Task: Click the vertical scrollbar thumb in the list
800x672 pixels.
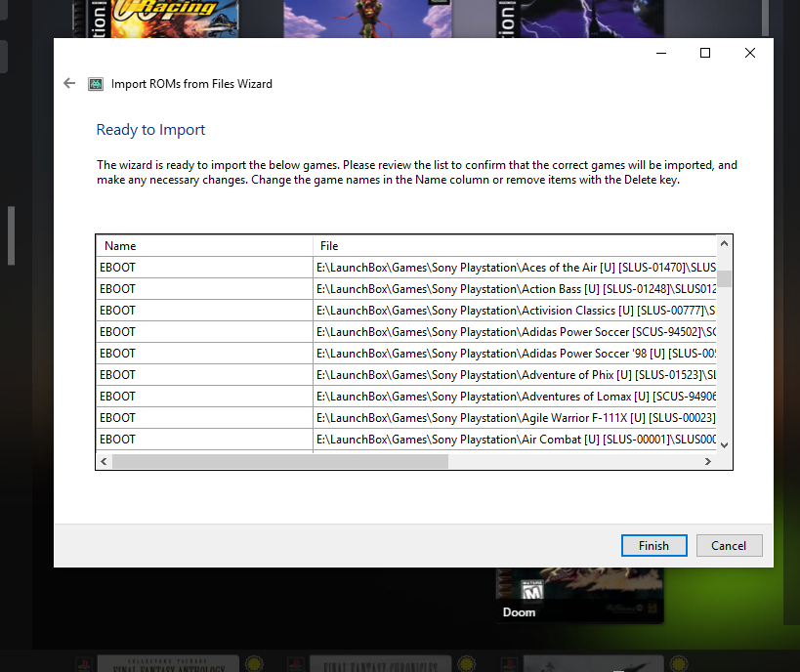Action: click(x=724, y=278)
